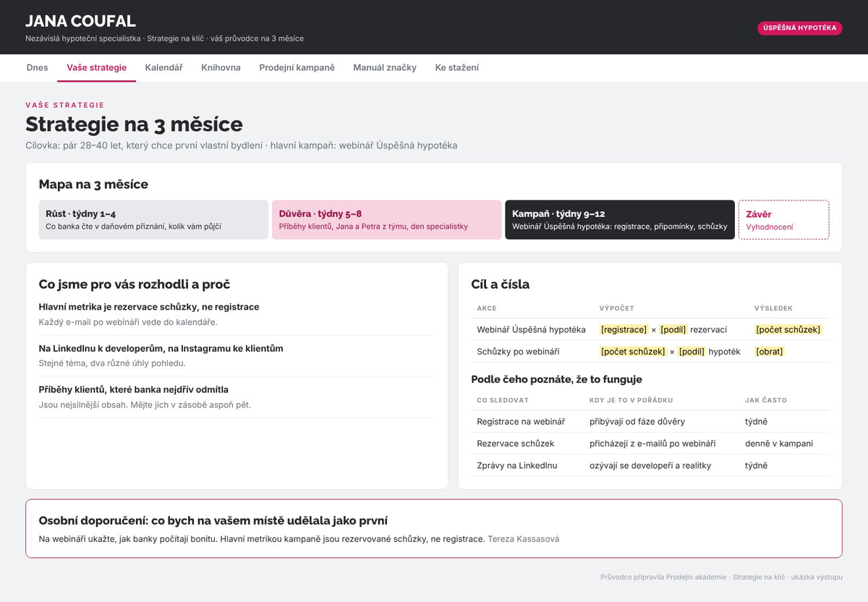Image resolution: width=868 pixels, height=602 pixels.
Task: Show the Manuál značky tab
Action: 385,68
